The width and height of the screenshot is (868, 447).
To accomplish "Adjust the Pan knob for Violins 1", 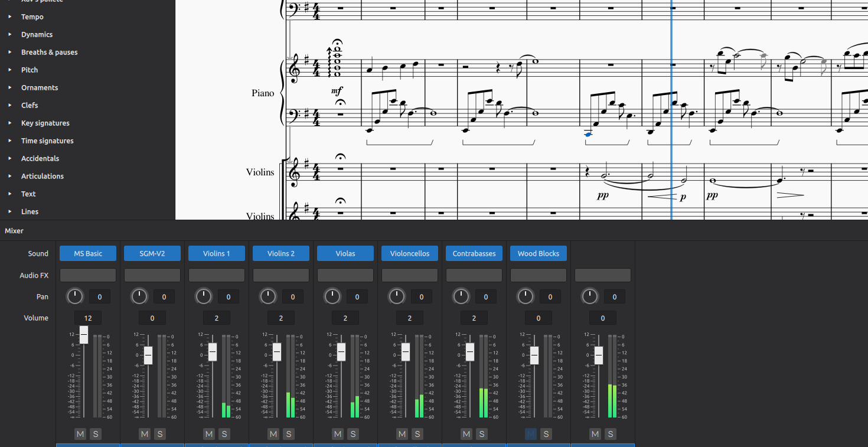I will pos(204,296).
